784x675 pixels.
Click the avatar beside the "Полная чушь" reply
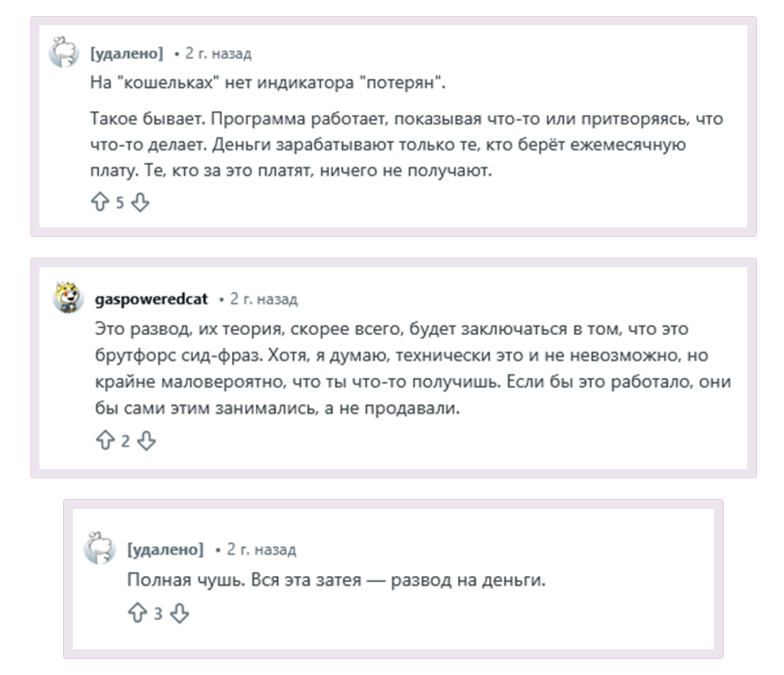click(100, 550)
